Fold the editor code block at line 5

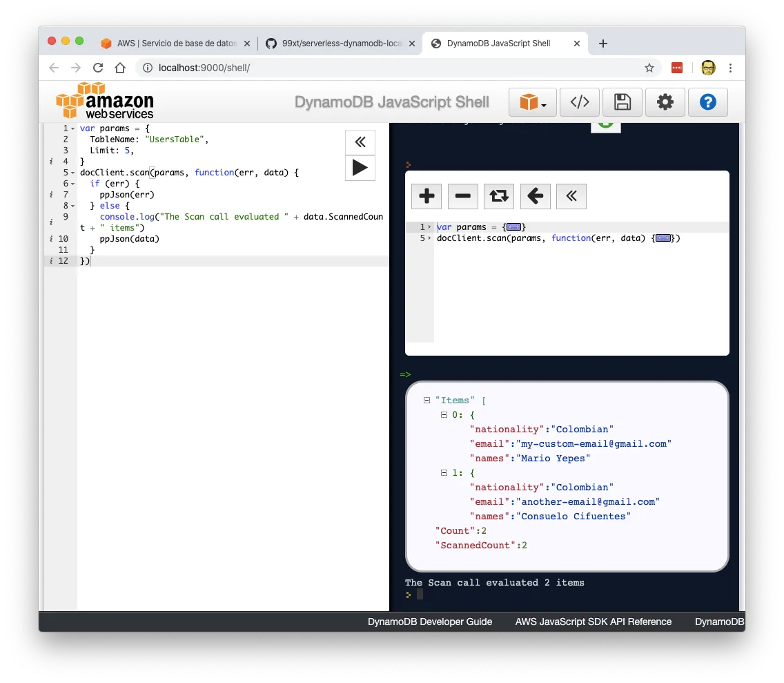(73, 173)
